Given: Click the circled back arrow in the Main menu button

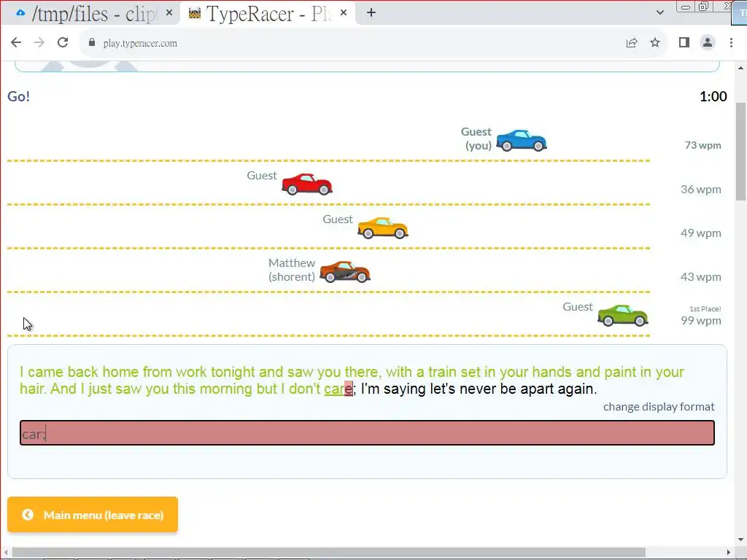Looking at the screenshot, I should point(28,515).
